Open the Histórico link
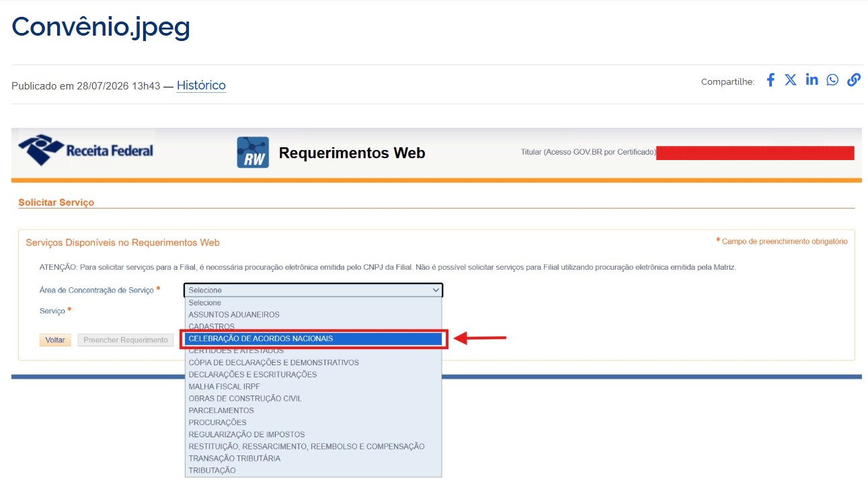 [201, 85]
